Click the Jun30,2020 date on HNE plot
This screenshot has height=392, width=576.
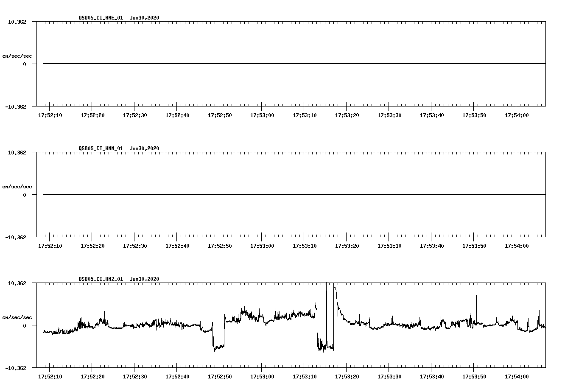[x=145, y=18]
